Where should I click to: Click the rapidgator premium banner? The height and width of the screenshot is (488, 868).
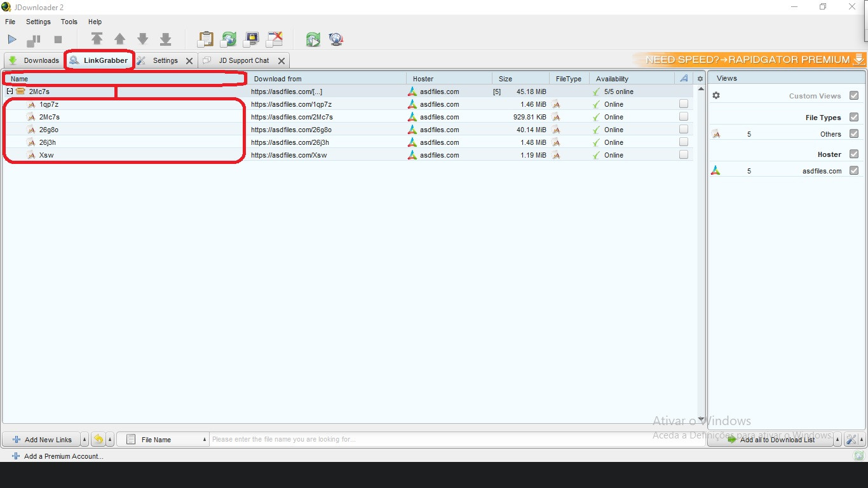coord(750,60)
